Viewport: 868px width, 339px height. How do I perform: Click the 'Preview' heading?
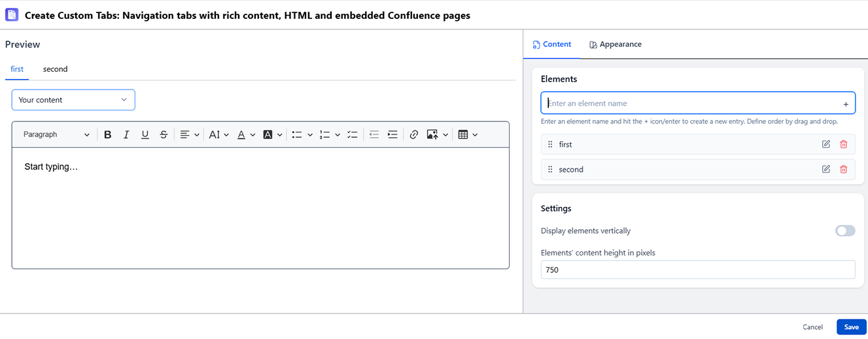click(23, 44)
